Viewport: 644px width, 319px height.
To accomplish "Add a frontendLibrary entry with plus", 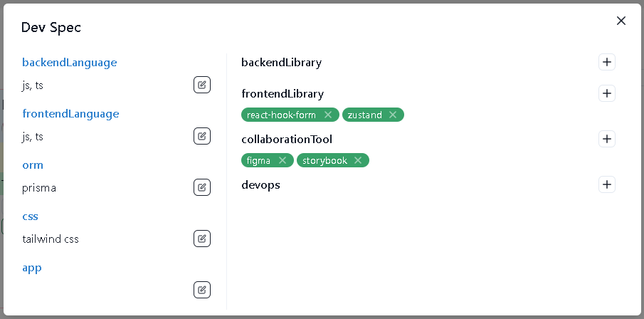I will (x=606, y=93).
